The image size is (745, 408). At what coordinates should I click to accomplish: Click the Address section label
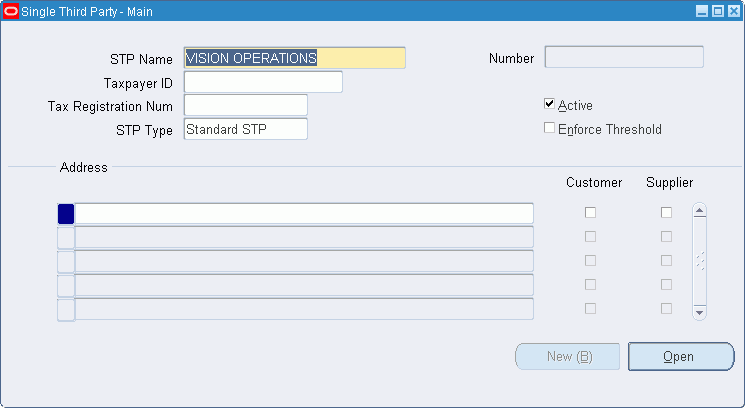pyautogui.click(x=84, y=167)
